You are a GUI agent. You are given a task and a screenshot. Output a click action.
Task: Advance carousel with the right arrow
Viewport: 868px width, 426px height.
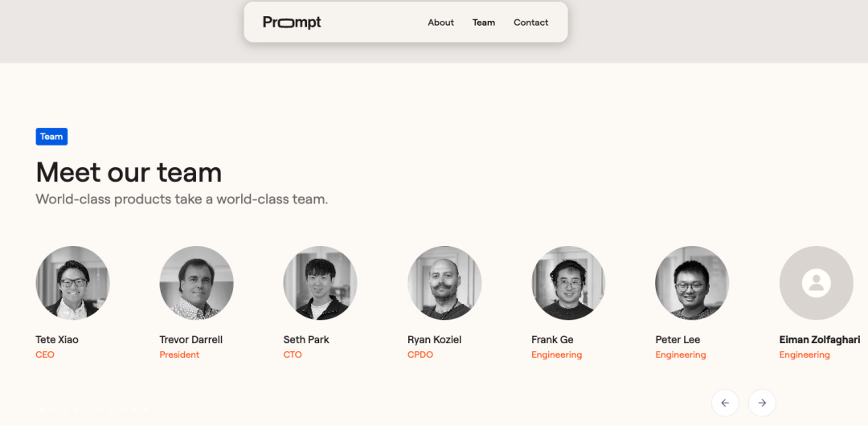point(762,403)
